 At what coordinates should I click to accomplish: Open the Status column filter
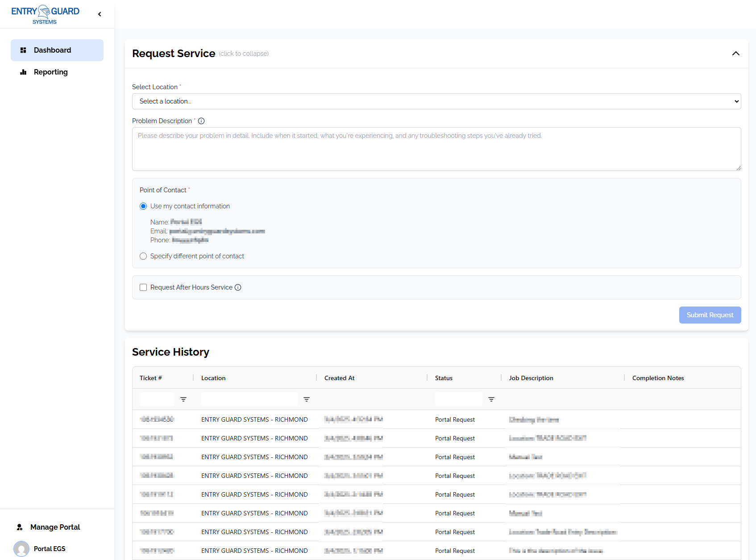pyautogui.click(x=491, y=399)
